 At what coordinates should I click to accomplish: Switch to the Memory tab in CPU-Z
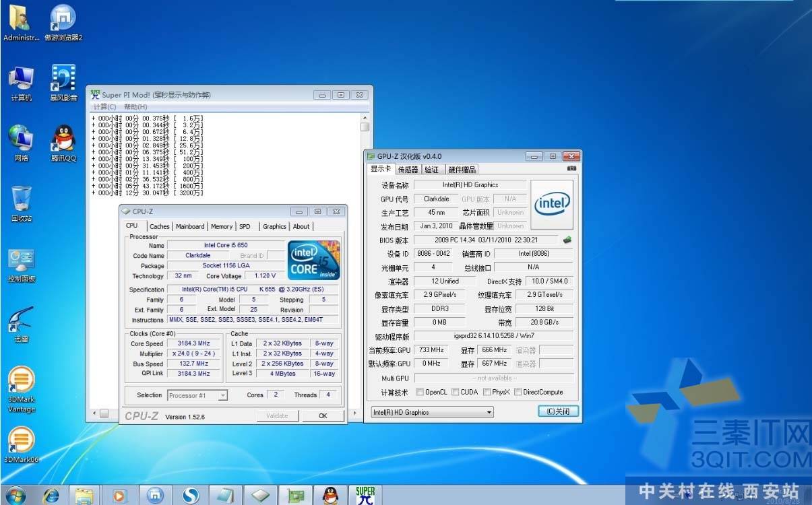point(222,227)
